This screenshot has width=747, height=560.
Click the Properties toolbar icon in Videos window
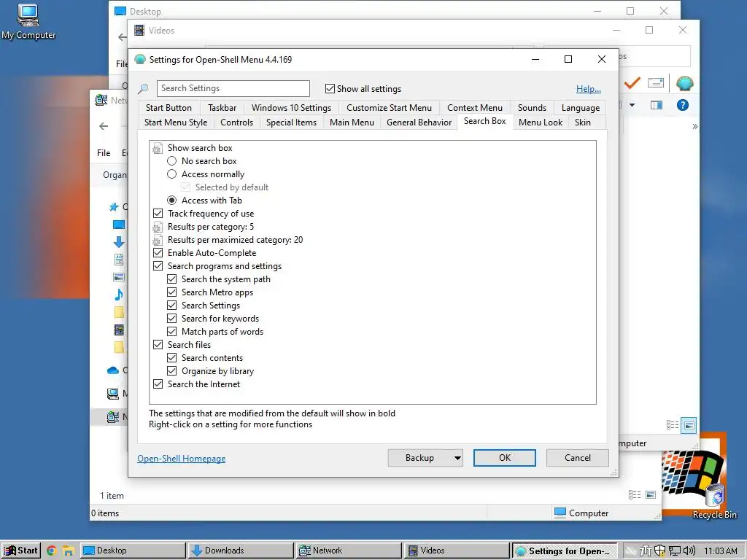656,83
